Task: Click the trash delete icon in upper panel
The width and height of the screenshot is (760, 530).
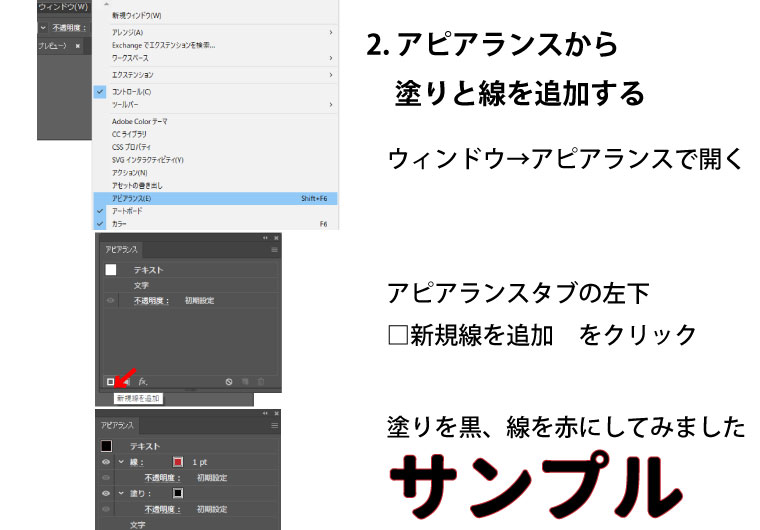Action: pos(261,381)
